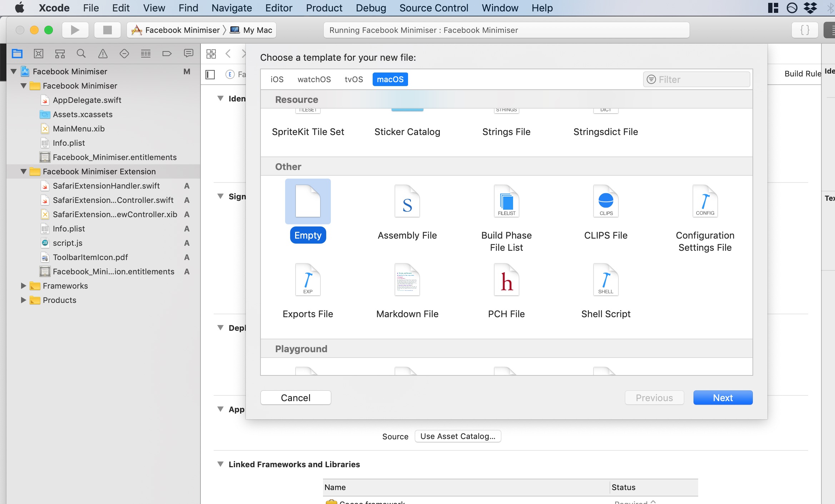The width and height of the screenshot is (835, 504).
Task: Click the Next button to proceed
Action: point(723,397)
